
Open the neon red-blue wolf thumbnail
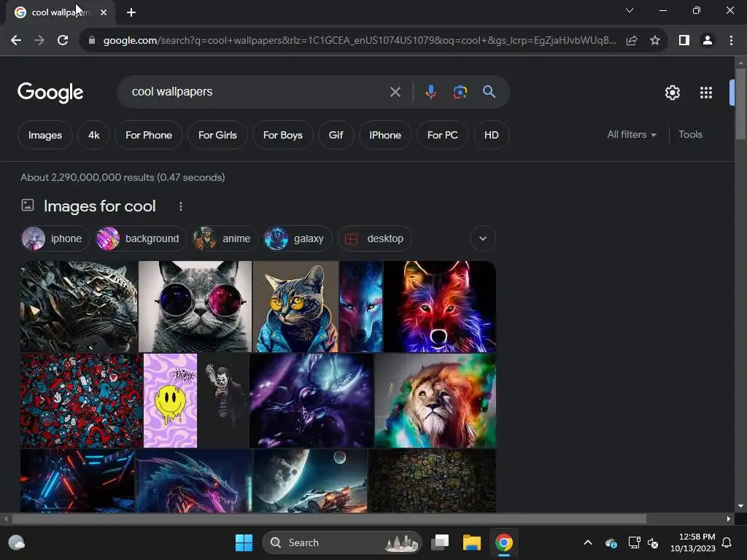click(x=440, y=307)
